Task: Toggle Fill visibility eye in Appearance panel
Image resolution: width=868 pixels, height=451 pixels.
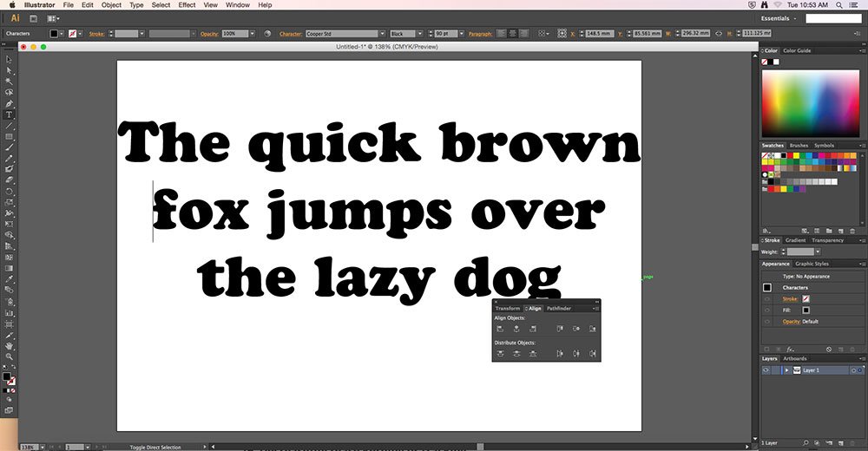Action: click(767, 310)
